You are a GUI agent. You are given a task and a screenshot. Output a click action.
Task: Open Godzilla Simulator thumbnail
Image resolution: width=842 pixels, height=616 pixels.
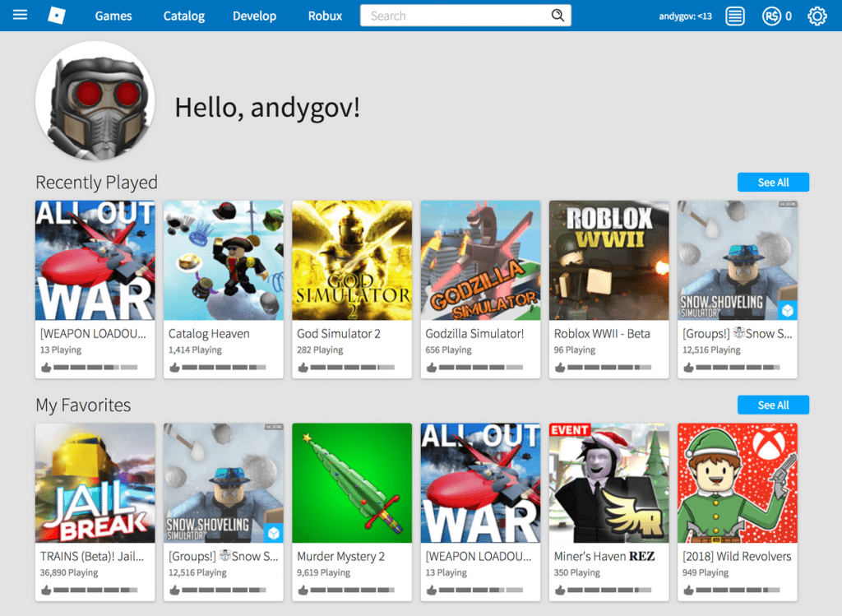coord(480,261)
